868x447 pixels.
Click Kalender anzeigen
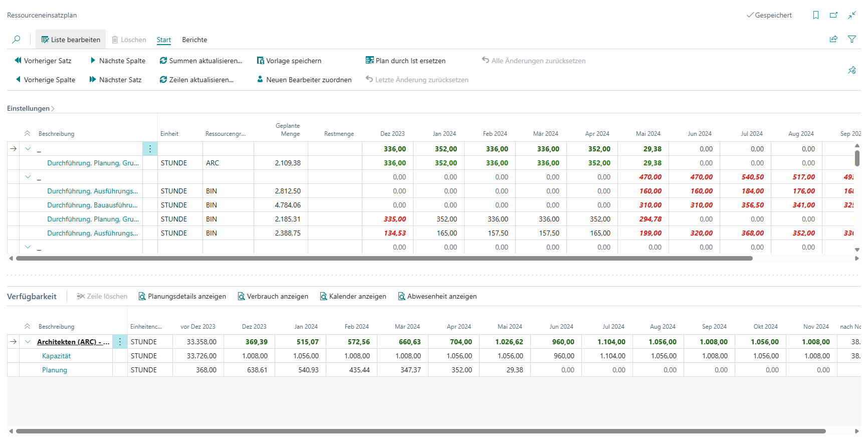pos(353,296)
